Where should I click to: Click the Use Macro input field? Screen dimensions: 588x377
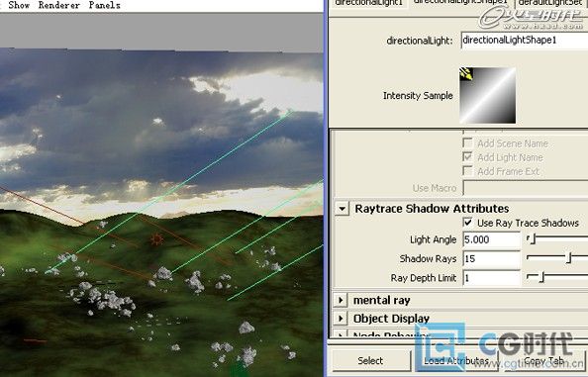pos(526,187)
